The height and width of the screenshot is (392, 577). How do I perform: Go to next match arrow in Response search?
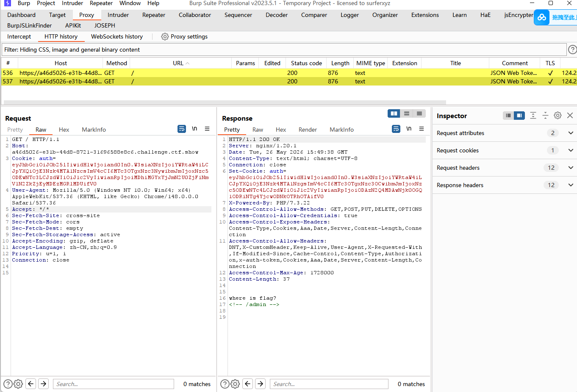(x=261, y=384)
